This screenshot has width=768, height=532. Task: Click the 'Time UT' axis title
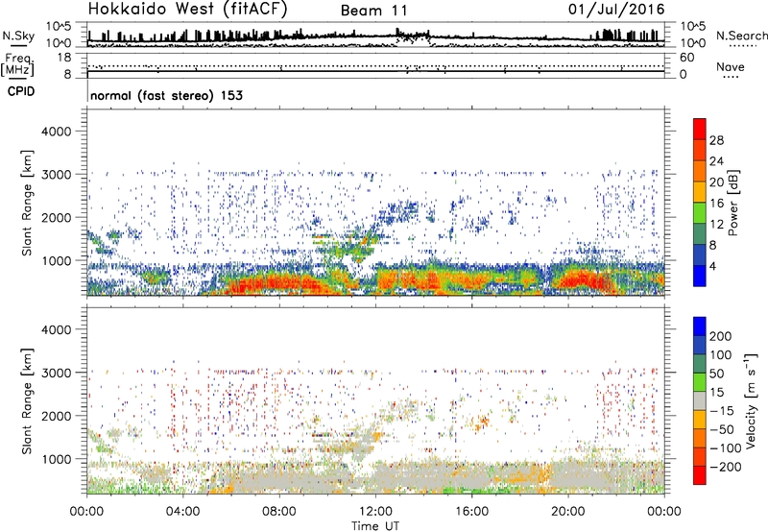375,525
